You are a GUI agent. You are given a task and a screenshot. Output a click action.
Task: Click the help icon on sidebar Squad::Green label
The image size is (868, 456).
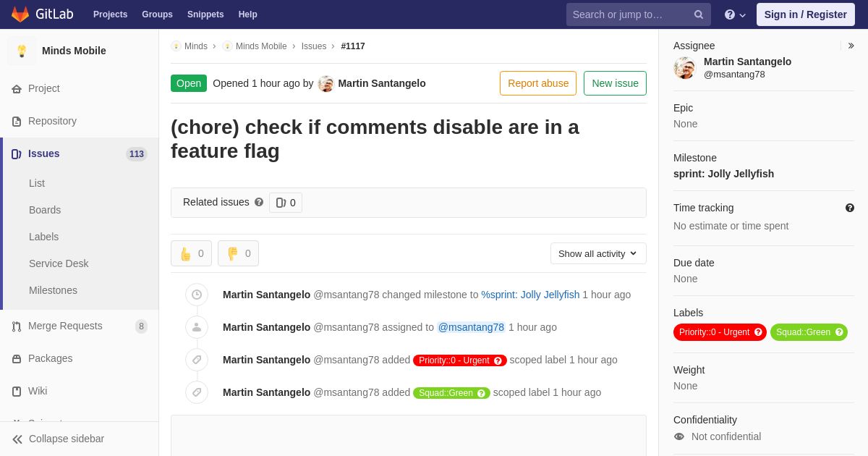839,332
